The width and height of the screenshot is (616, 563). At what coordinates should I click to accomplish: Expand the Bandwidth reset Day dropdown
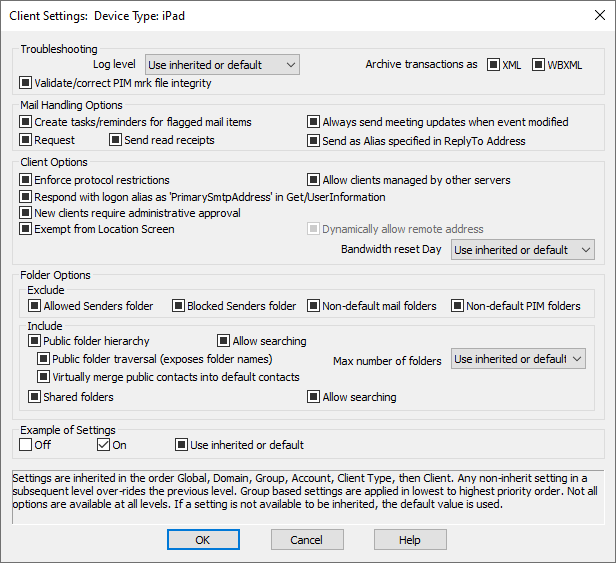[x=522, y=250]
